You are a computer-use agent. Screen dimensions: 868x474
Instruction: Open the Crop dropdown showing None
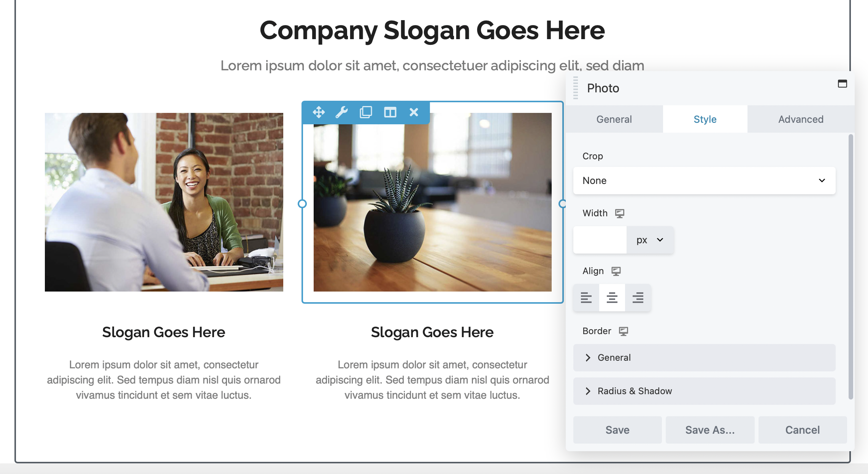point(704,181)
